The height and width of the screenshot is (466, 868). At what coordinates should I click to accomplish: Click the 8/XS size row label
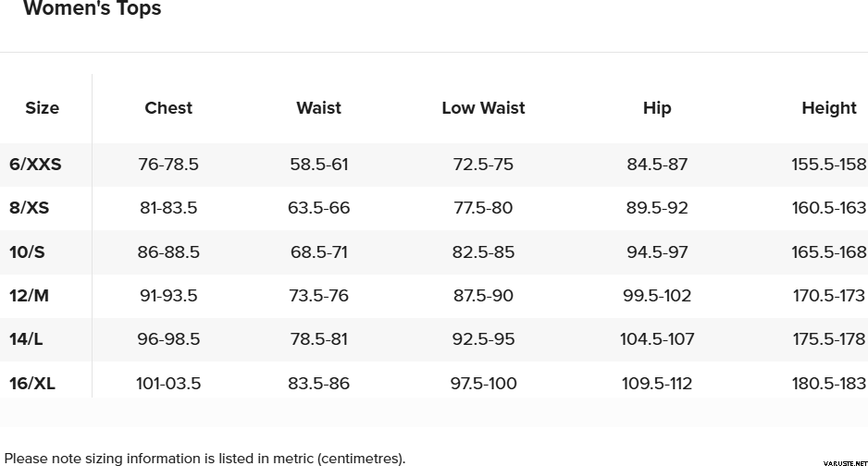pos(30,208)
